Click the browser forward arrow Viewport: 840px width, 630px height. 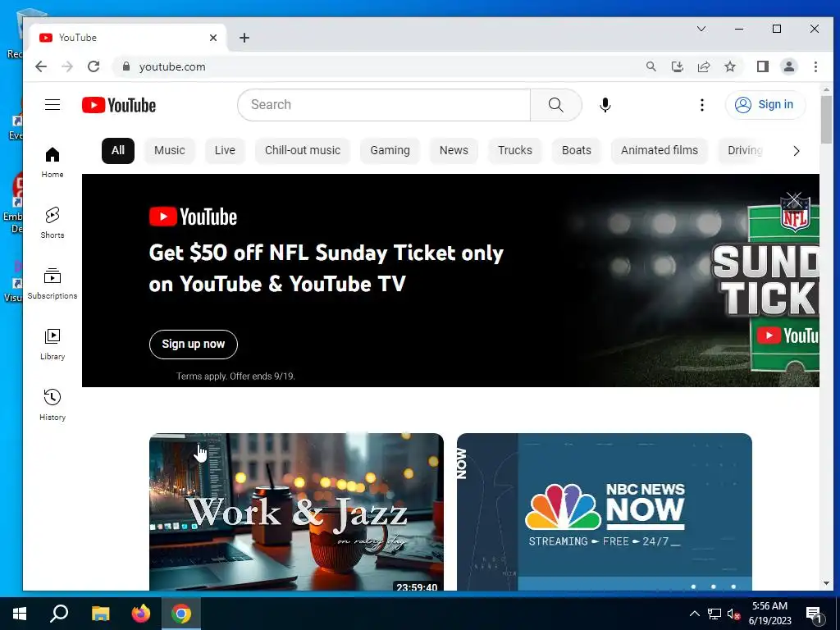(67, 66)
